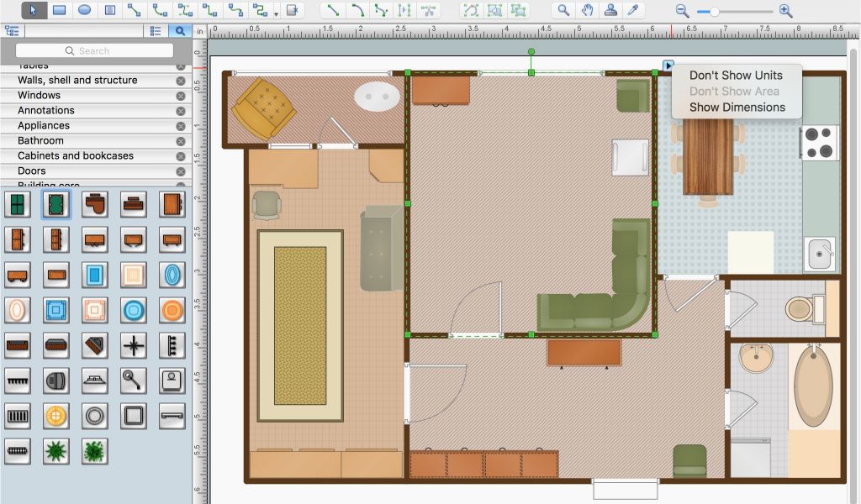Image resolution: width=861 pixels, height=504 pixels.
Task: Select the green pool table shape
Action: point(56,203)
